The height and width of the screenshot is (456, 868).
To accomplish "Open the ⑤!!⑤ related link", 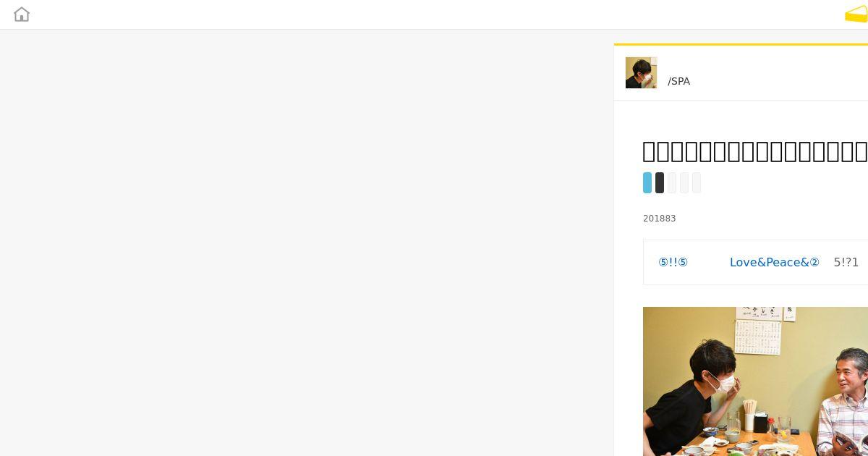I will pos(673,262).
